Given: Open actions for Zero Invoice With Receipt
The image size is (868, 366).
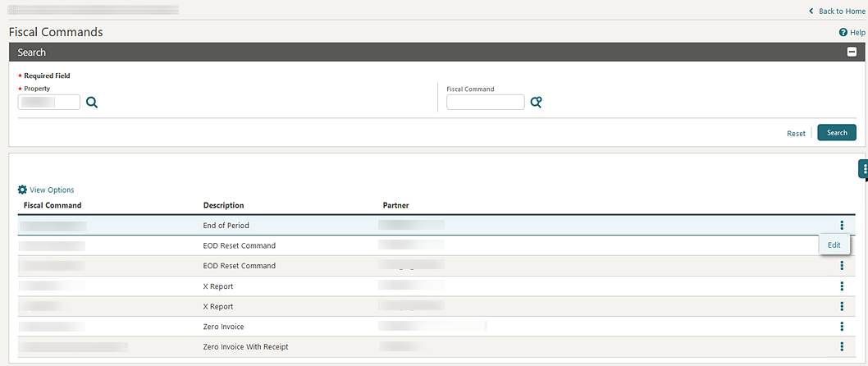Looking at the screenshot, I should click(842, 346).
